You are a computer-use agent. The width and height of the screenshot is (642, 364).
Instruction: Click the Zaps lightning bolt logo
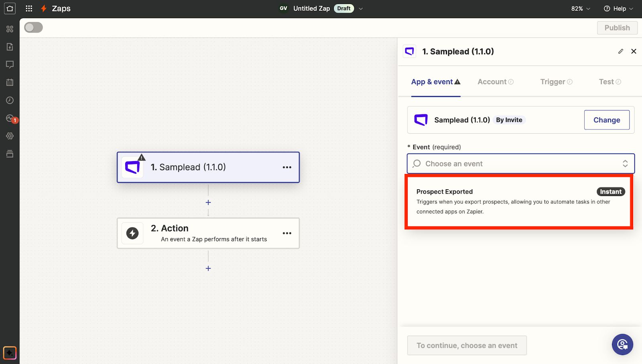(44, 8)
